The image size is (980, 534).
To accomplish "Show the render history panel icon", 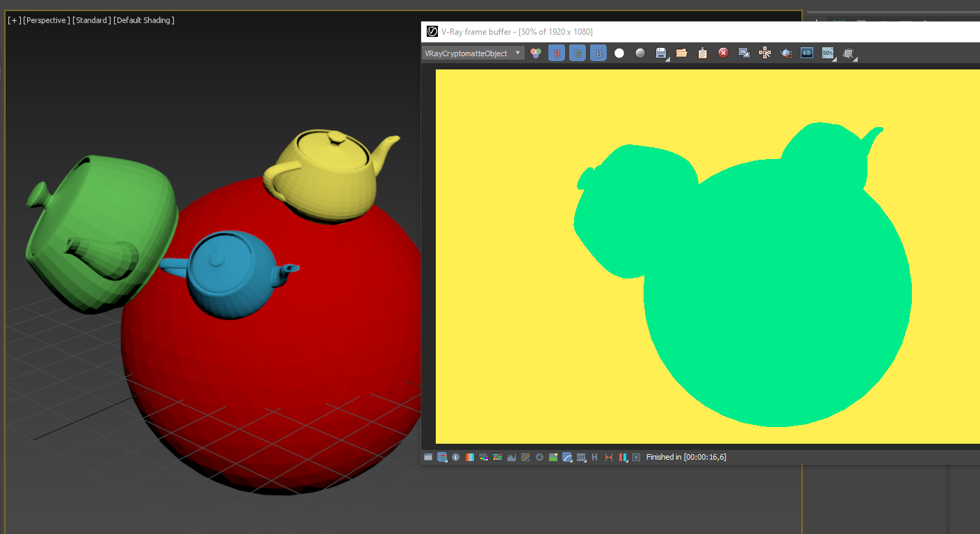I will (x=428, y=457).
